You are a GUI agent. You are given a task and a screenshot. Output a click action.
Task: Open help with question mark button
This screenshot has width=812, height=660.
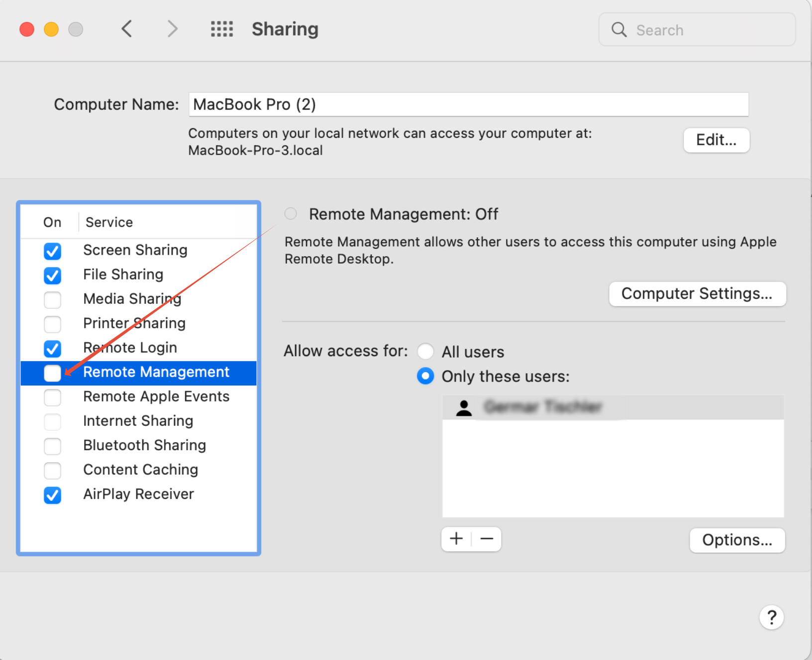pyautogui.click(x=771, y=617)
